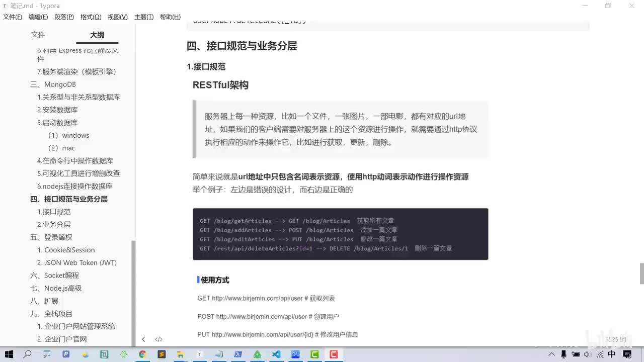Open Sublime Text from the taskbar
Image resolution: width=644 pixels, height=362 pixels.
(162, 354)
